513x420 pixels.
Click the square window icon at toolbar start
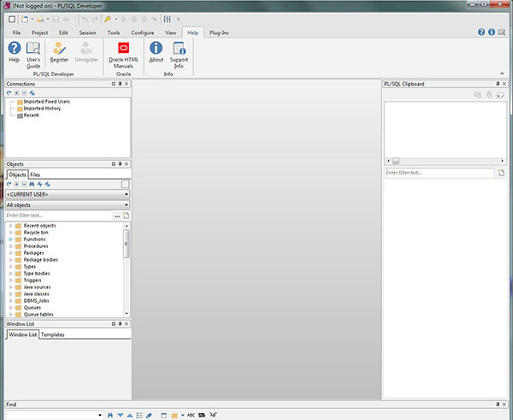point(12,20)
